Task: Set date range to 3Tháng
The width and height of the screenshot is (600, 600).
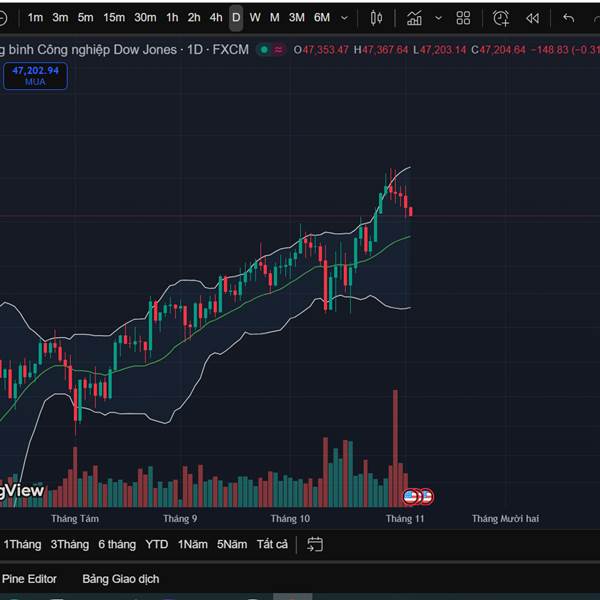Action: point(70,544)
